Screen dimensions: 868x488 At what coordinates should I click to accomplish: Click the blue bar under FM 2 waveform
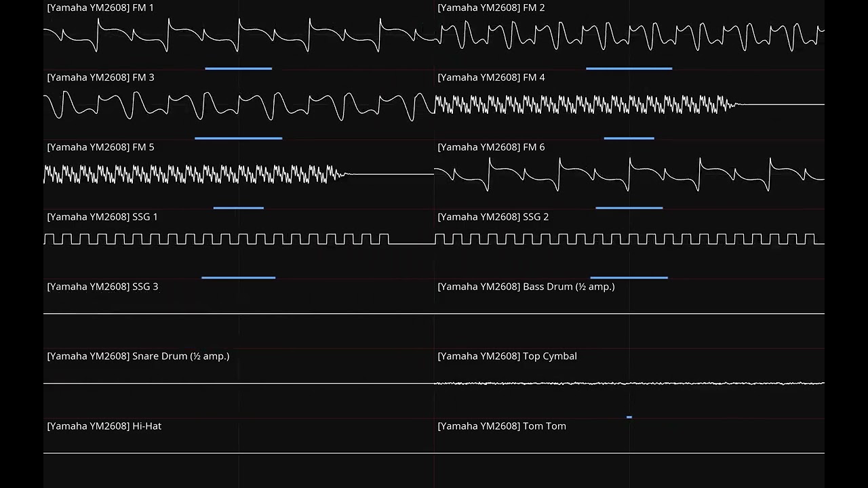[x=629, y=68]
